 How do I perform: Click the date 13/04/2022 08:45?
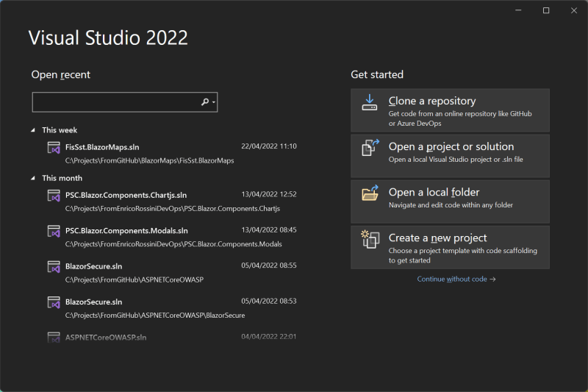[x=269, y=230]
